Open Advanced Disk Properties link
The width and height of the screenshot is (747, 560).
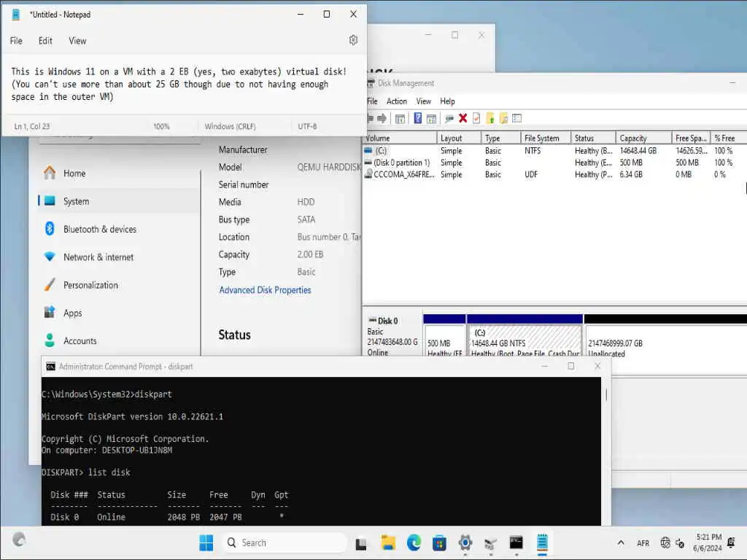[265, 290]
